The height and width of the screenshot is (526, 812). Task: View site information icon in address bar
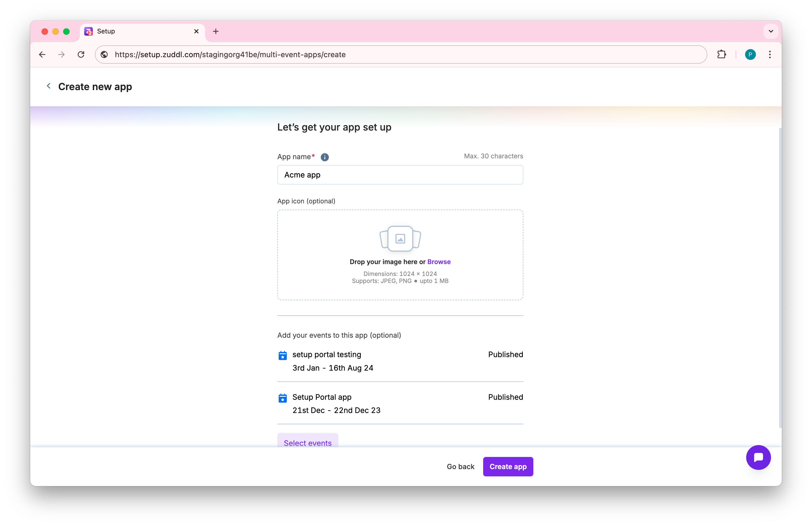(x=104, y=54)
